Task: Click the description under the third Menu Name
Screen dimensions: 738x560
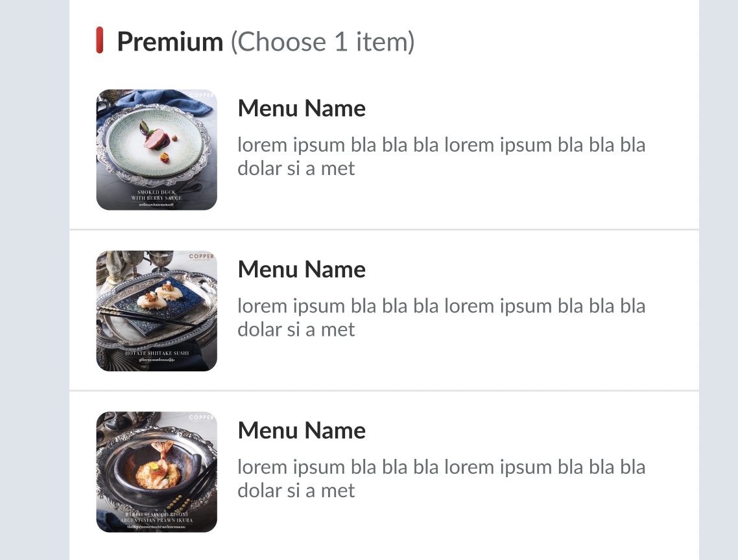Action: coord(441,478)
